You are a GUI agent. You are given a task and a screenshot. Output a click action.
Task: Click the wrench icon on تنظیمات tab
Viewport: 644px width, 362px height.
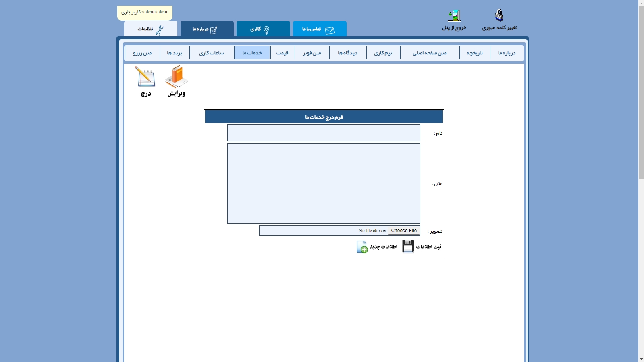160,30
